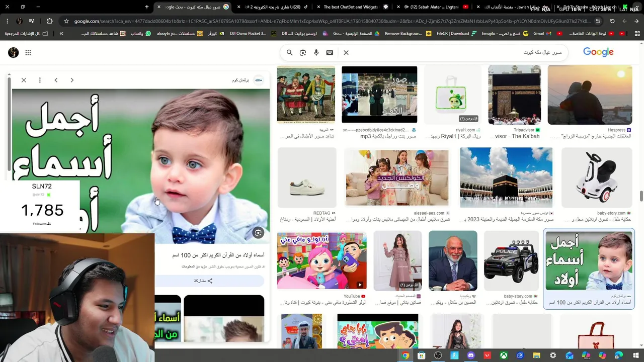Open more options in image preview panel

point(40,80)
